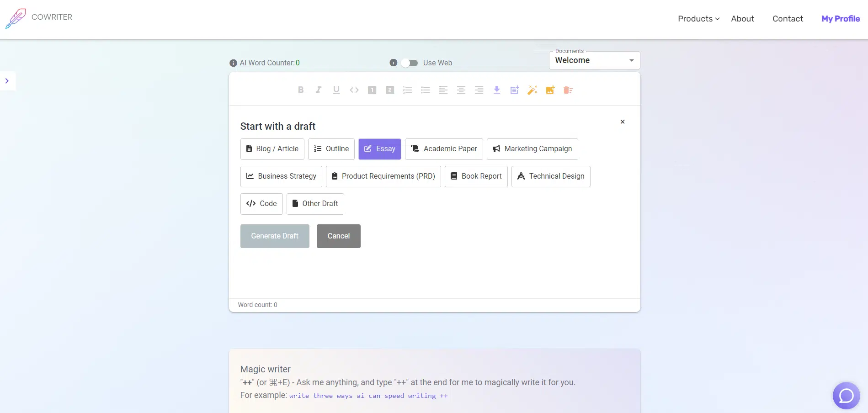Go to the About page
The width and height of the screenshot is (868, 413).
[742, 19]
